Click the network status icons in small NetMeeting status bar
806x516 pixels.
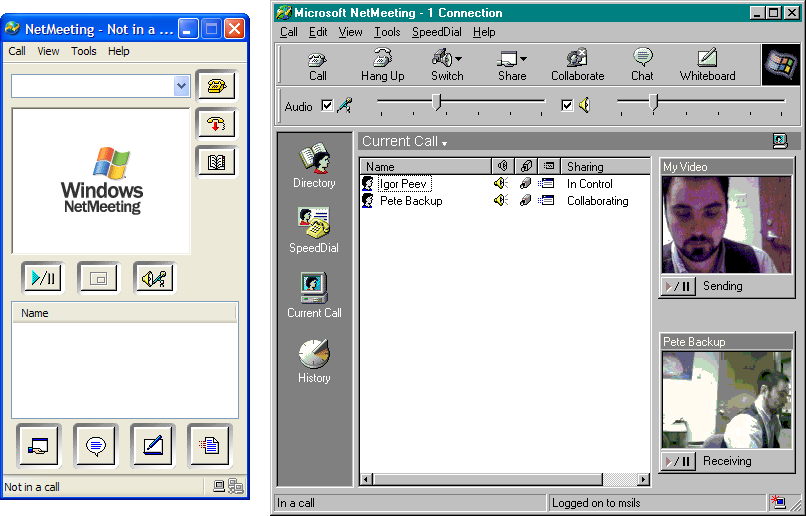click(x=228, y=486)
